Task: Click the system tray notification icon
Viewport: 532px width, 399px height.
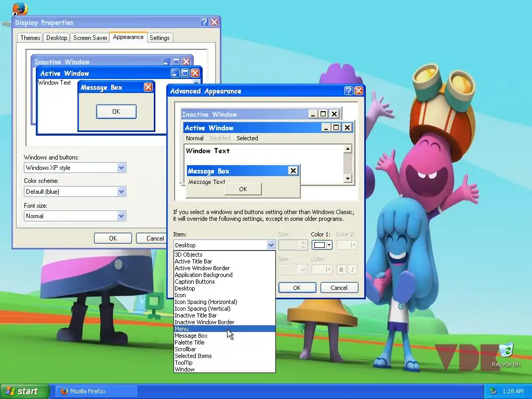Action: click(x=494, y=391)
